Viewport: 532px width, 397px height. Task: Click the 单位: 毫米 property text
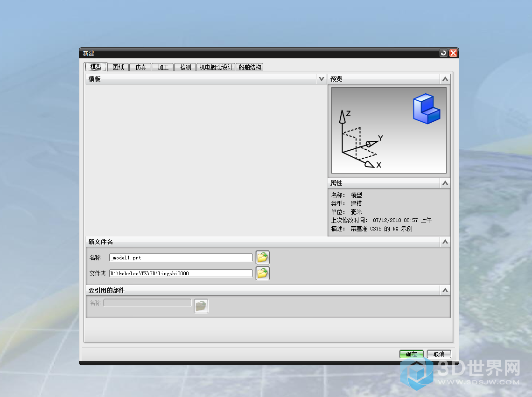346,212
